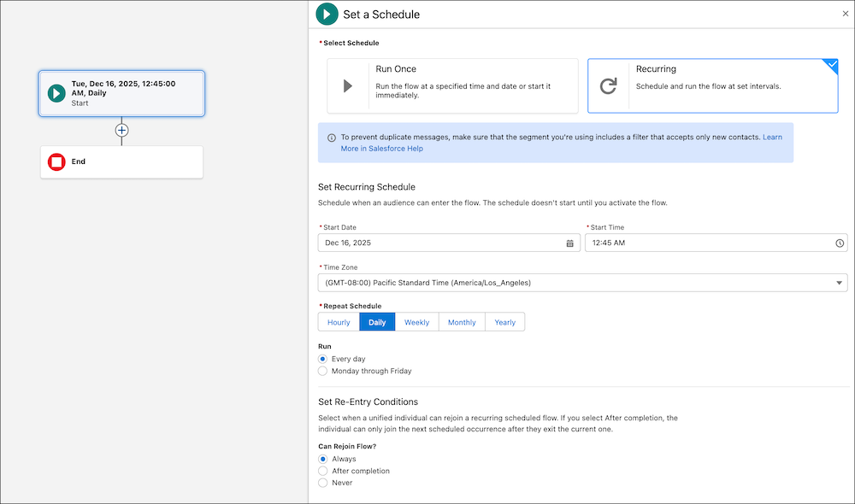855x504 pixels.
Task: Click the Set a Schedule header play icon
Action: point(327,15)
